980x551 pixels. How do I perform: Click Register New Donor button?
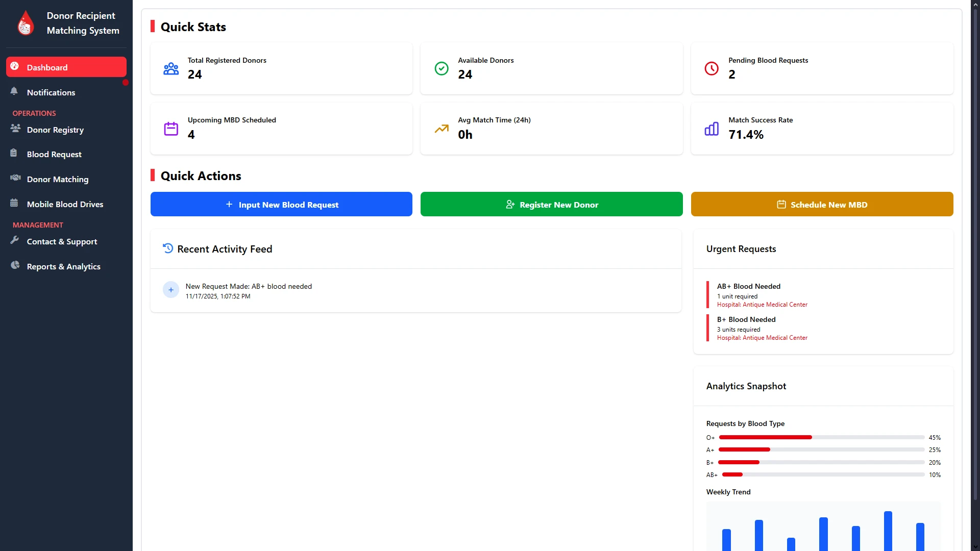552,204
